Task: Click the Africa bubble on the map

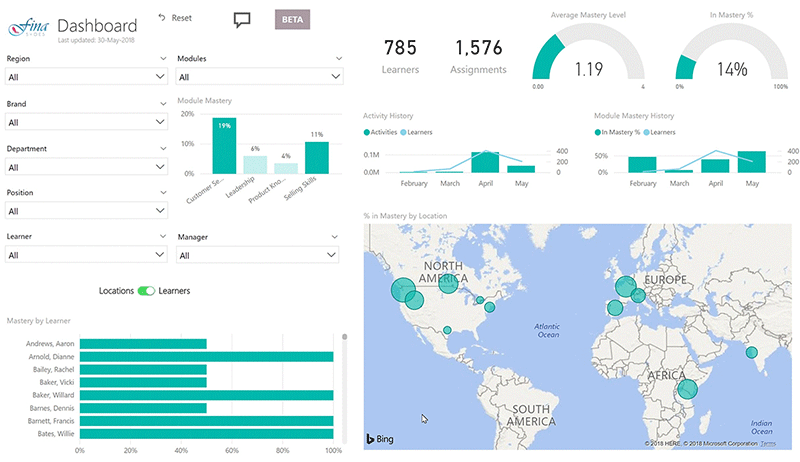Action: click(x=686, y=389)
